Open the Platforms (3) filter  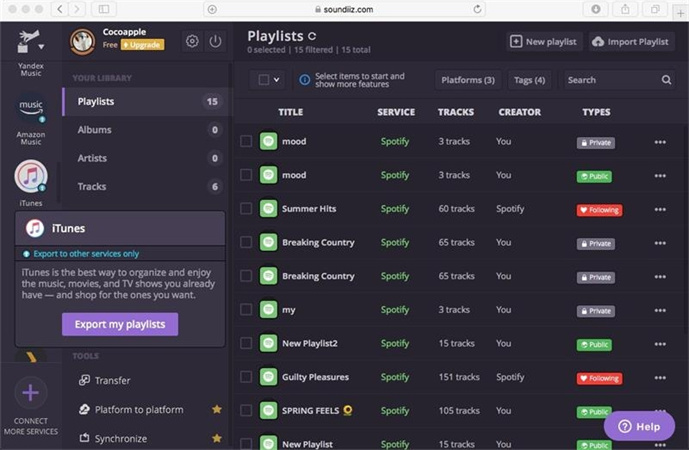(467, 80)
